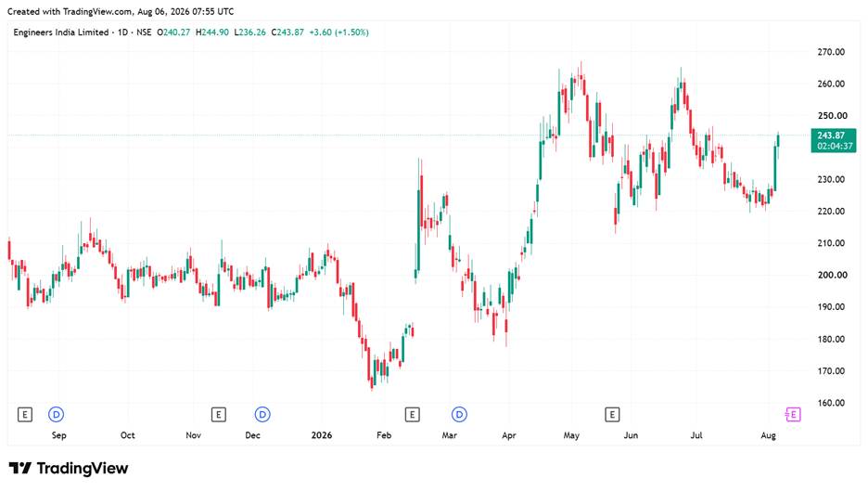Click the 160.00 price axis label

(831, 402)
